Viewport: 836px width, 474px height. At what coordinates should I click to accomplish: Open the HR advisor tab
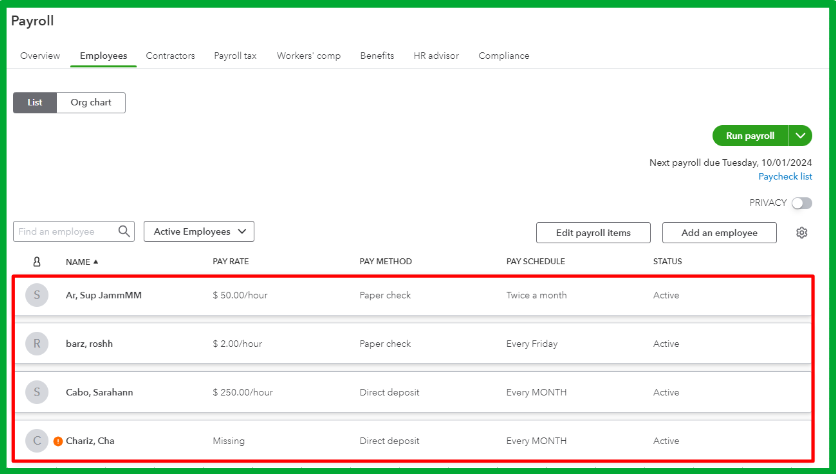[x=436, y=55]
